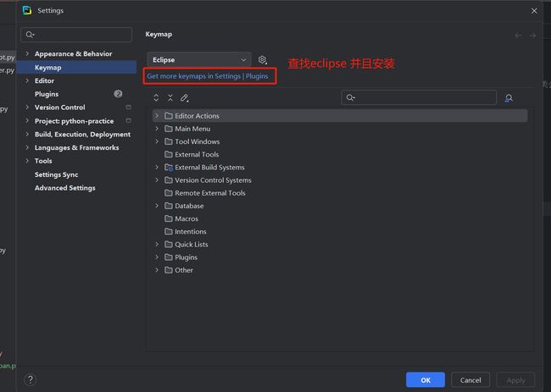Click Get more keymaps in Settings link

pos(208,76)
